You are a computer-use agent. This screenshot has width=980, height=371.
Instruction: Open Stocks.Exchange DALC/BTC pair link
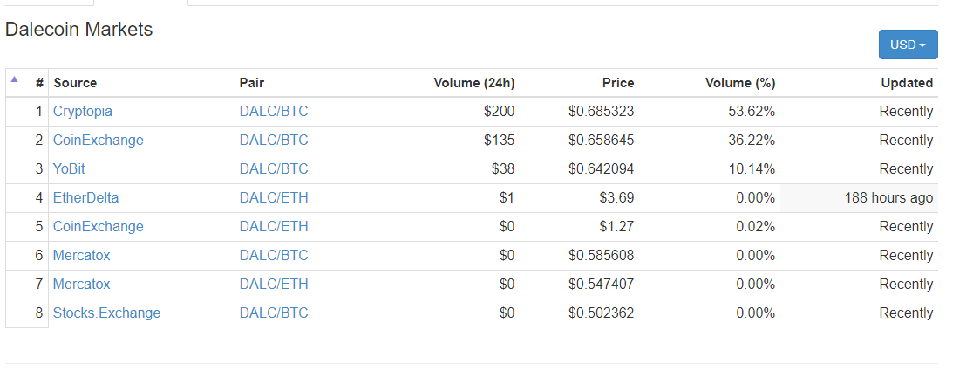click(274, 313)
